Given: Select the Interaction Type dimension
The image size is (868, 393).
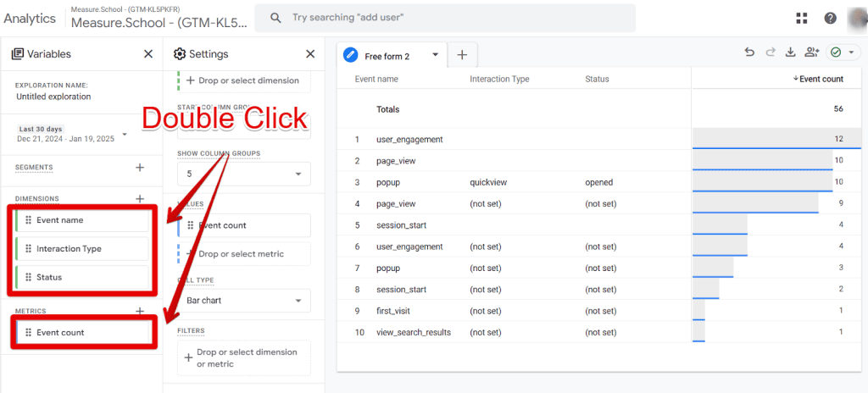Looking at the screenshot, I should point(82,248).
